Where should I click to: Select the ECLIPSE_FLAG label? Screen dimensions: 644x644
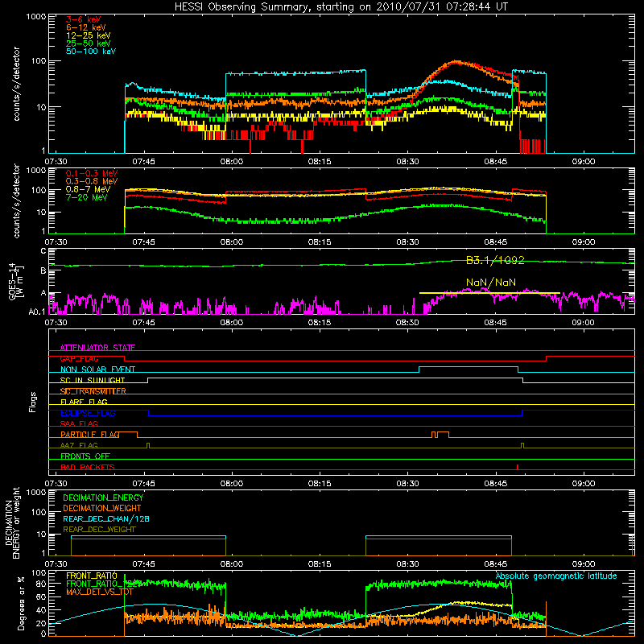(88, 413)
